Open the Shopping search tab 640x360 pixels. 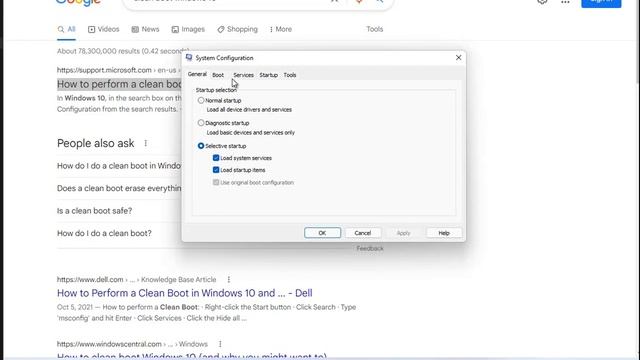[x=238, y=29]
